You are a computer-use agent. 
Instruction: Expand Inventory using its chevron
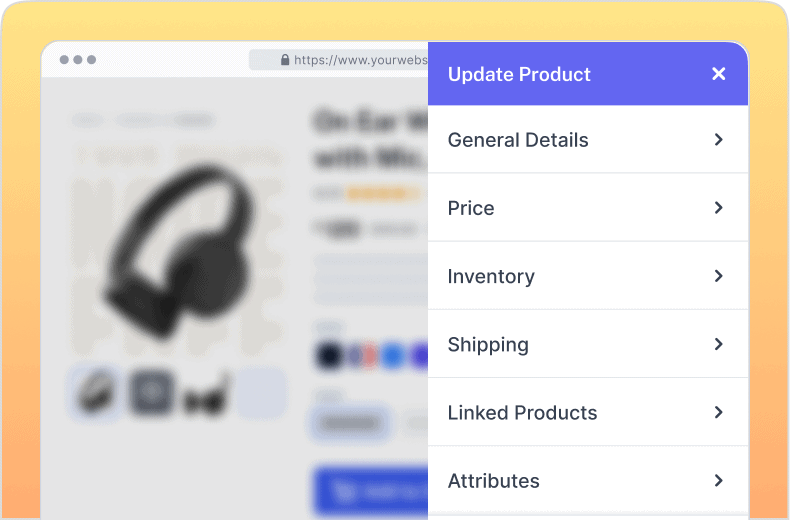[718, 276]
